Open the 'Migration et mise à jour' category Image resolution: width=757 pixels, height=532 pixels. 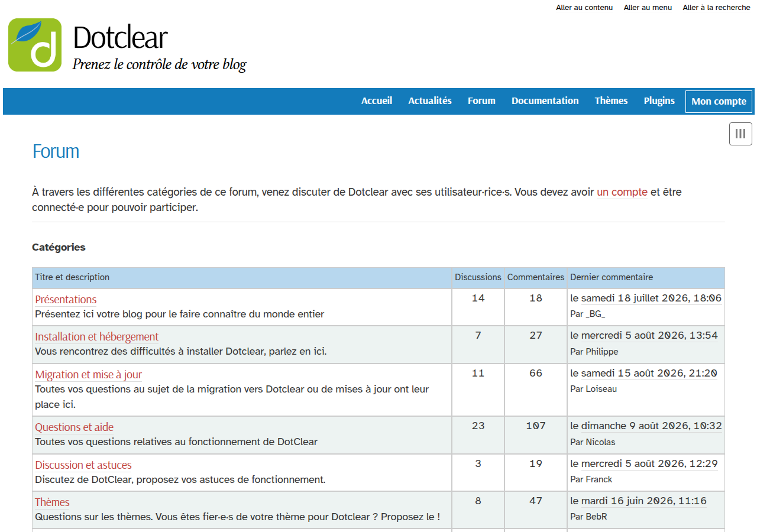click(88, 375)
